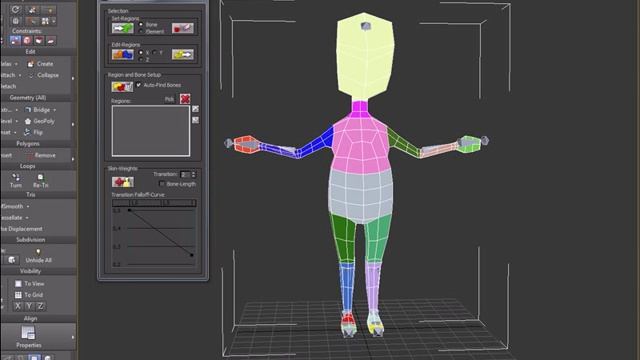Screen dimensions: 640x360
Task: Toggle the Auto-Find Bones checkbox
Action: 139,85
